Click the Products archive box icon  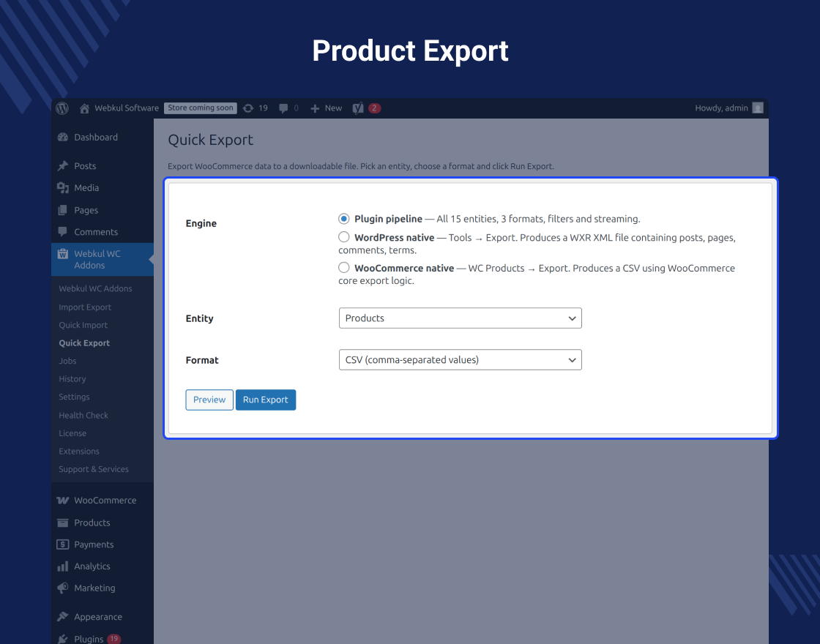63,523
